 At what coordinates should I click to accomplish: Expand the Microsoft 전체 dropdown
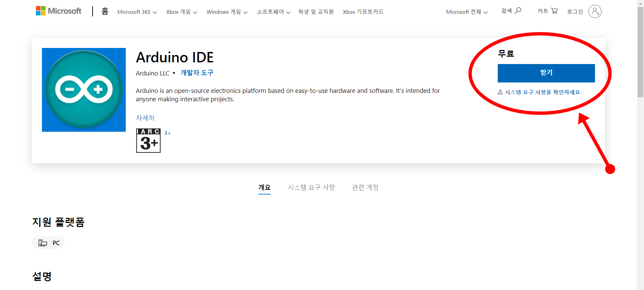point(467,12)
